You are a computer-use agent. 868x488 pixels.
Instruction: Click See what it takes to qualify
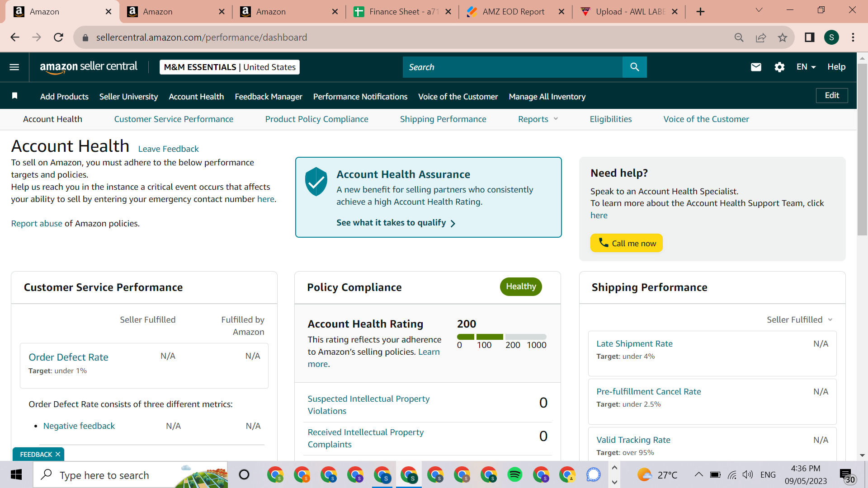[396, 223]
